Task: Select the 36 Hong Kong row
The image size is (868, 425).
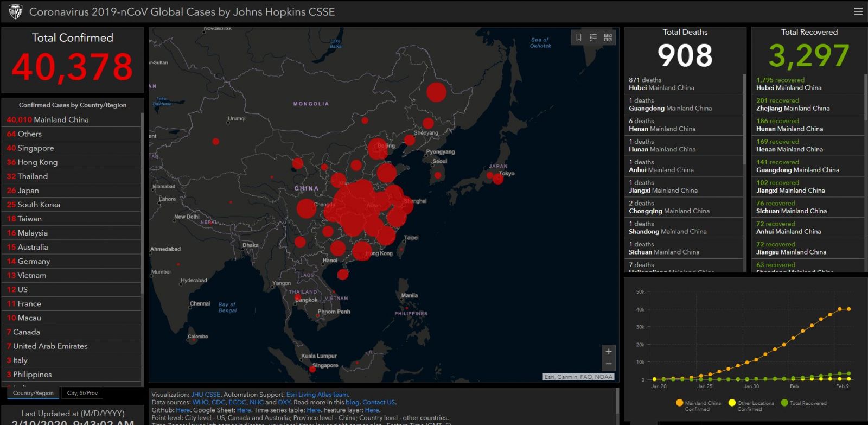Action: coord(71,162)
